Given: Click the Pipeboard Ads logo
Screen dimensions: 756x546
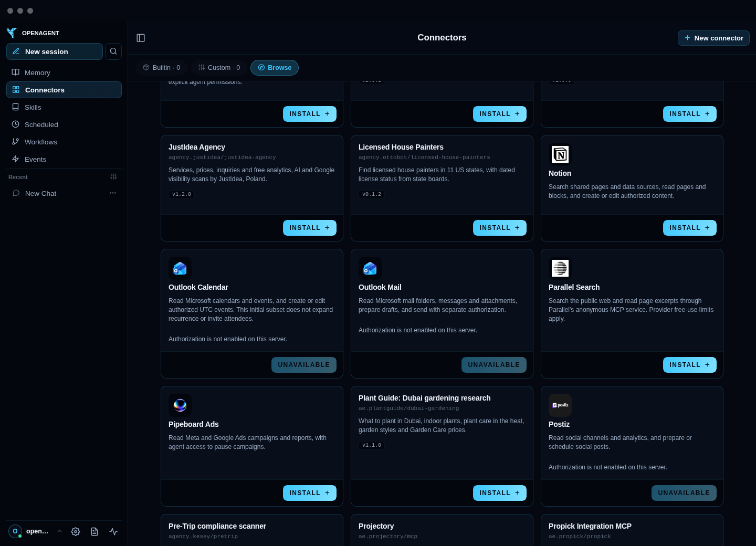Looking at the screenshot, I should (180, 405).
